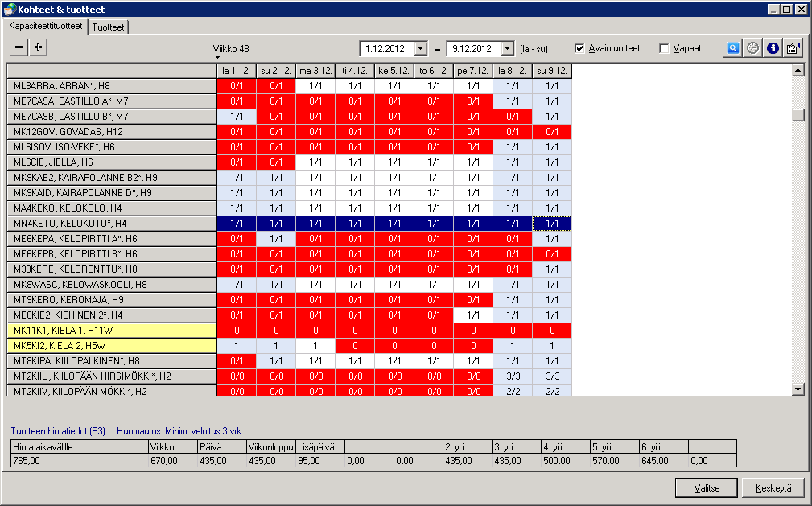Select row MK9KAB2, KAIRAPOLANNE B2*, H9
This screenshot has width=812, height=506.
(x=112, y=178)
